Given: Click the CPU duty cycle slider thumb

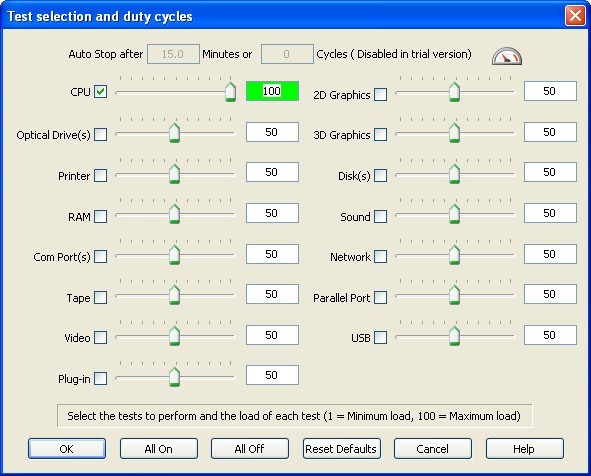Looking at the screenshot, I should pos(230,92).
